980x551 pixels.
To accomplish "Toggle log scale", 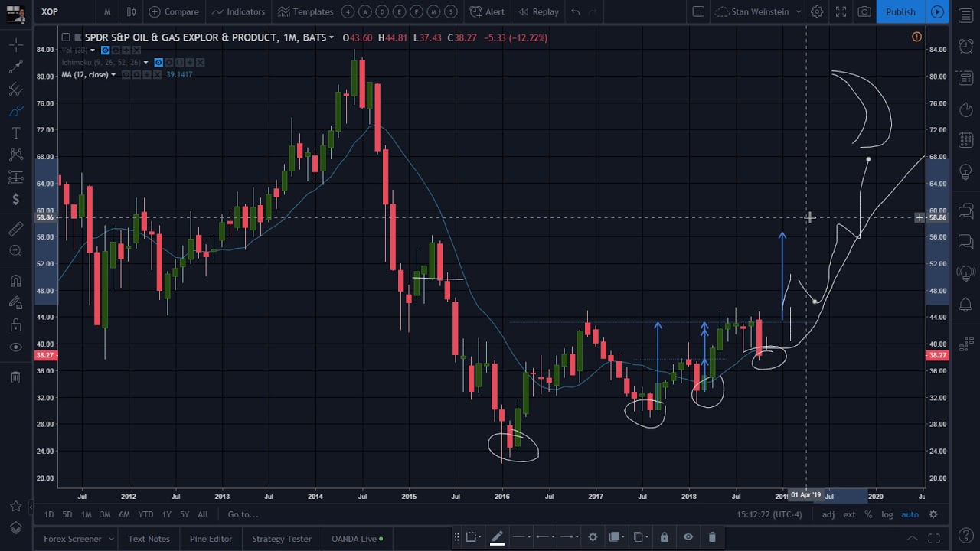I will tap(887, 514).
